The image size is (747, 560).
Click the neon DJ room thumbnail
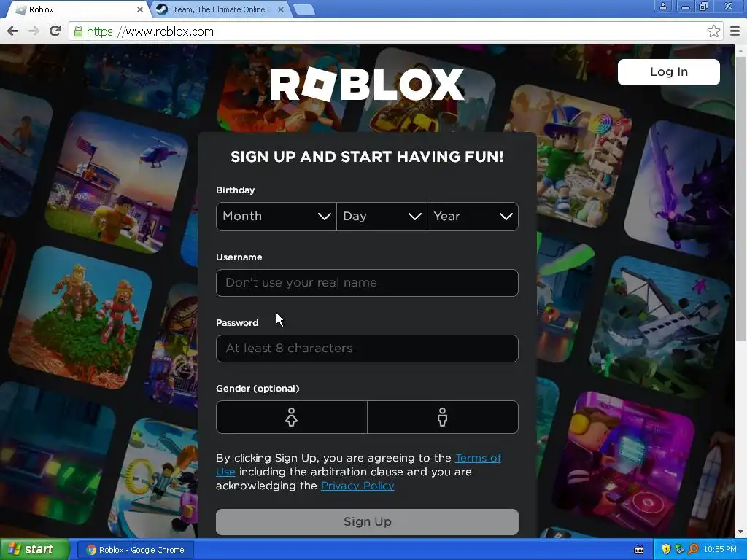click(624, 463)
